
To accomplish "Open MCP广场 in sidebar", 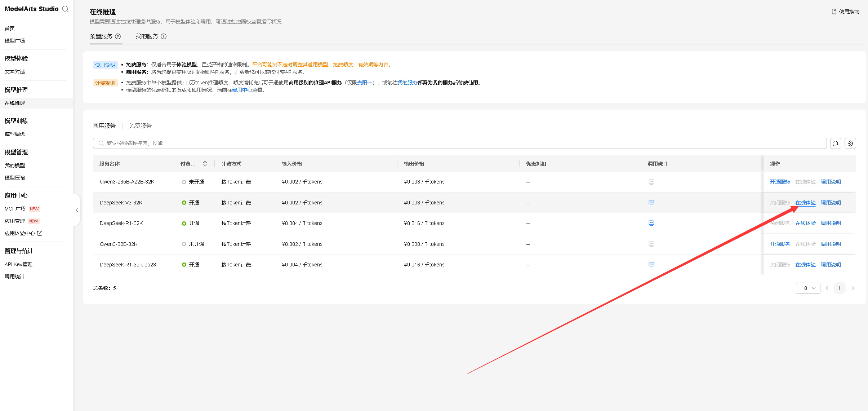I will pos(15,209).
